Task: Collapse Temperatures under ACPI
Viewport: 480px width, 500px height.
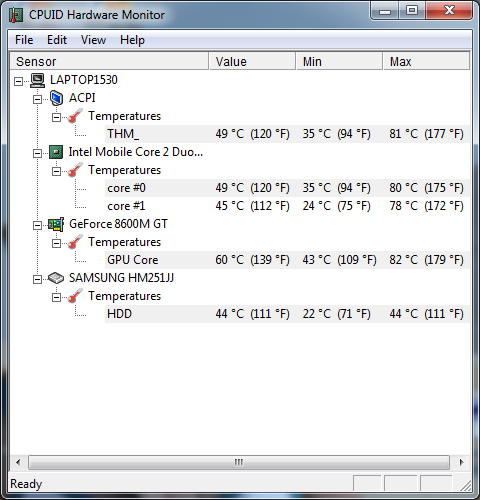Action: click(57, 117)
